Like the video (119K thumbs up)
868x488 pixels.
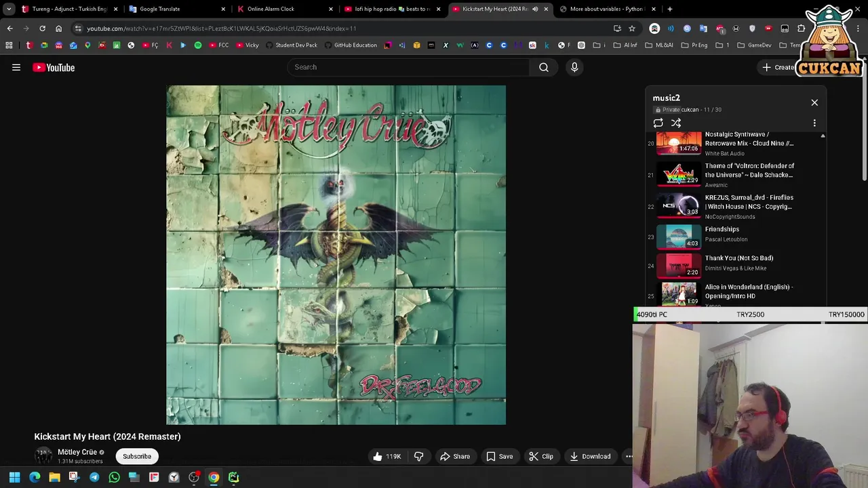click(387, 456)
